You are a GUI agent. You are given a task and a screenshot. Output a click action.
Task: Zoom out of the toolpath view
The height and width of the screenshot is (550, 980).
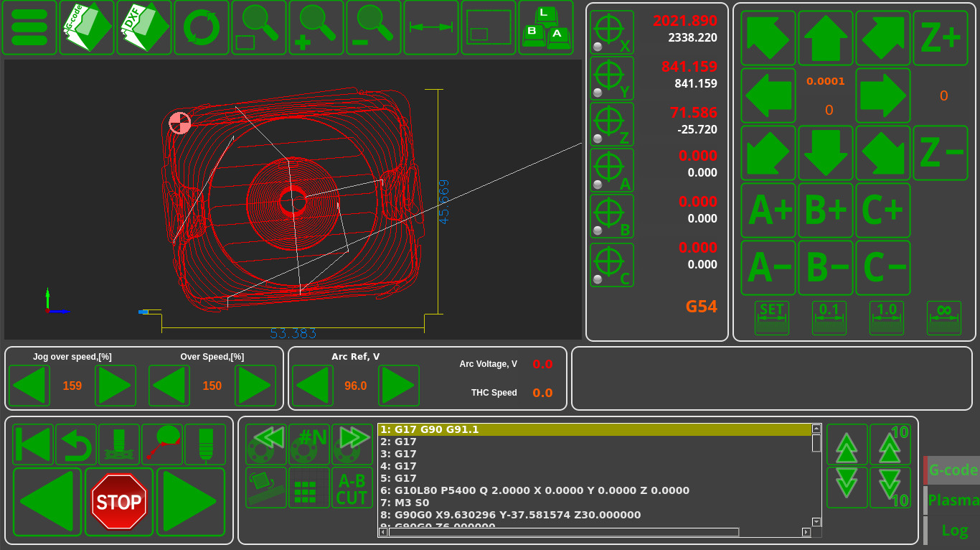tap(374, 28)
